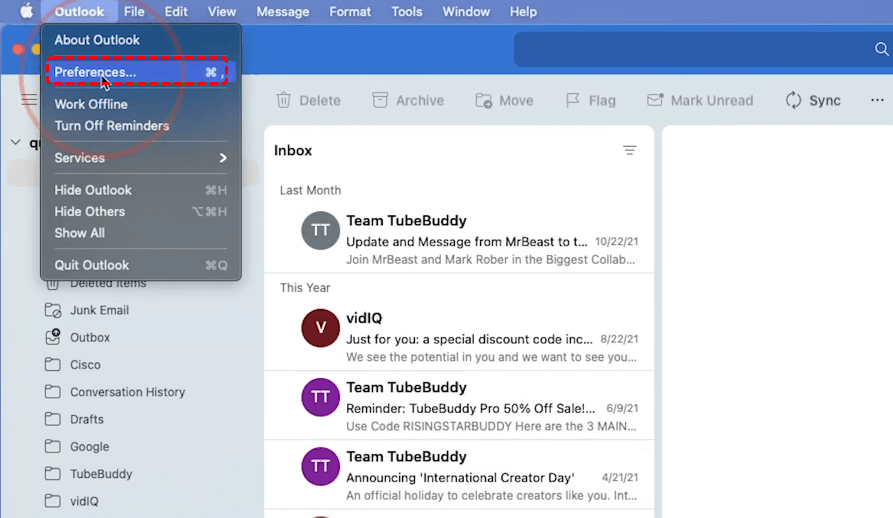
Task: Click the purple TT avatar for 6/9/21 email
Action: [320, 397]
